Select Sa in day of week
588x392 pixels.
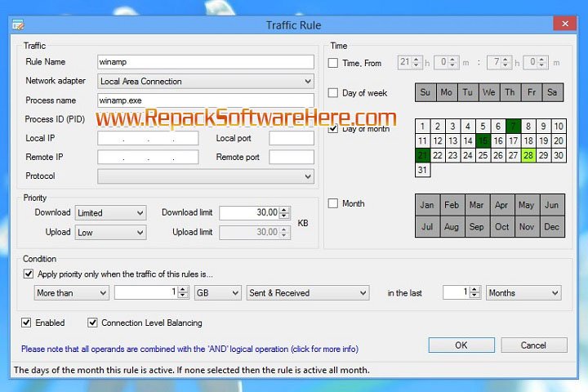click(552, 92)
